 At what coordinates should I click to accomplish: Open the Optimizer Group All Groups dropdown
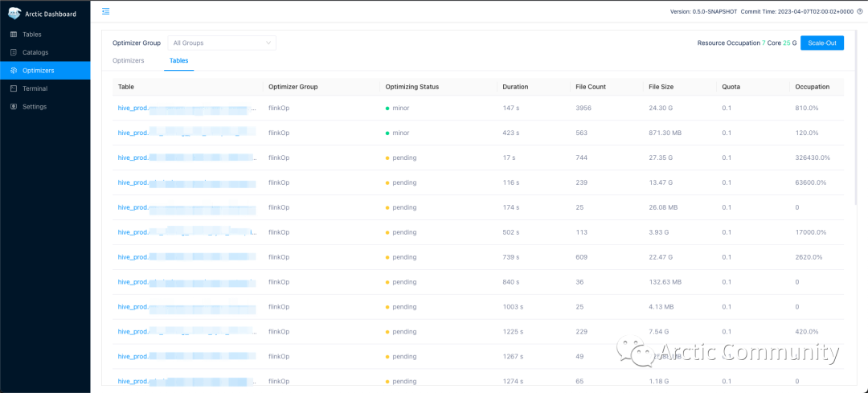pos(222,43)
